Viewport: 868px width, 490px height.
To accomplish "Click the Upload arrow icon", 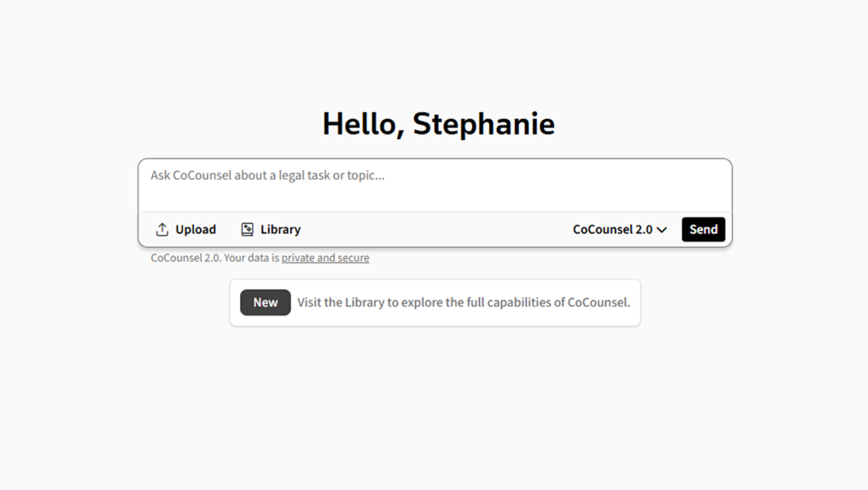I will click(x=162, y=229).
